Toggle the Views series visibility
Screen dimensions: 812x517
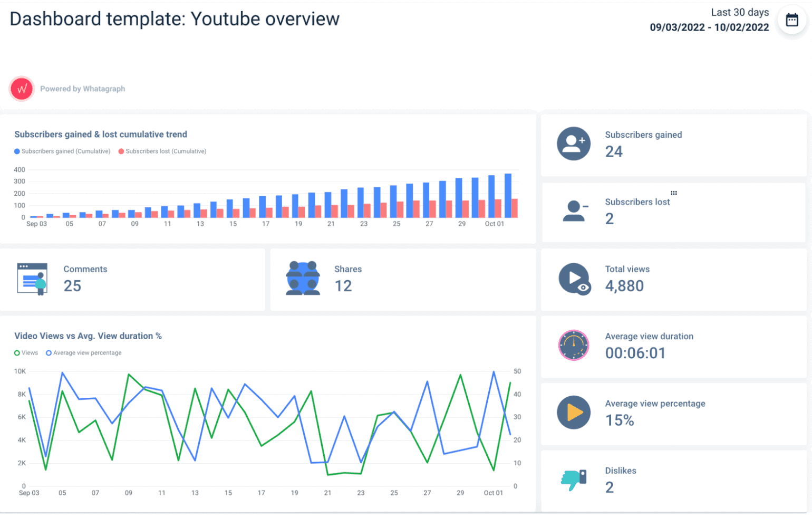26,353
